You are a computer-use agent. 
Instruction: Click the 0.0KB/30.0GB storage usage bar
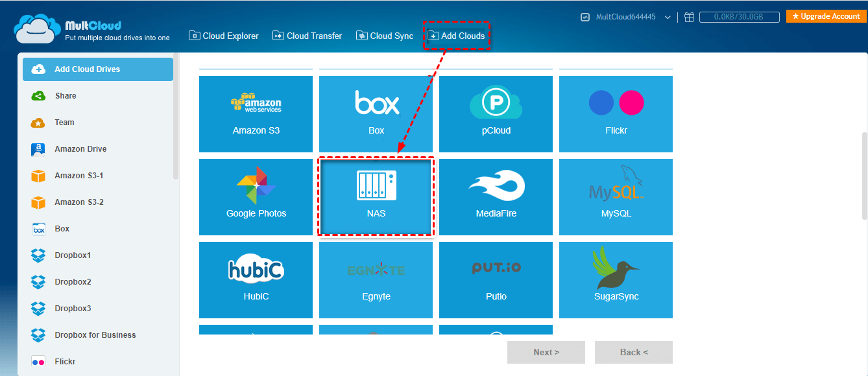739,18
